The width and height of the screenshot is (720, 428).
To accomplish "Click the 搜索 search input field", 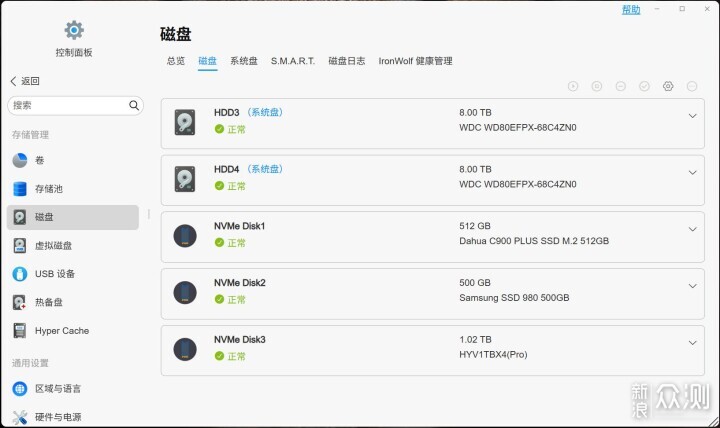I will click(x=75, y=106).
